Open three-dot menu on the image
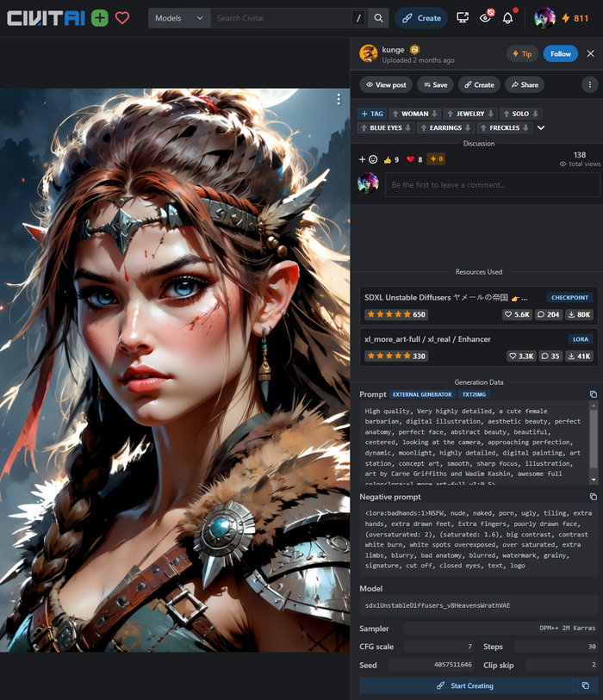This screenshot has height=700, width=603. pyautogui.click(x=339, y=99)
